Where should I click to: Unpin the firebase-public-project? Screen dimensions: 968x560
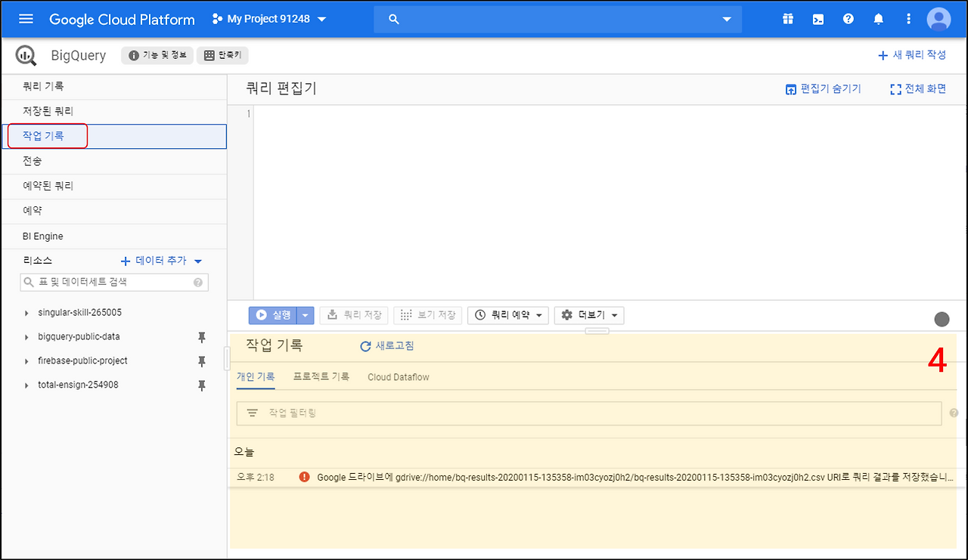202,361
